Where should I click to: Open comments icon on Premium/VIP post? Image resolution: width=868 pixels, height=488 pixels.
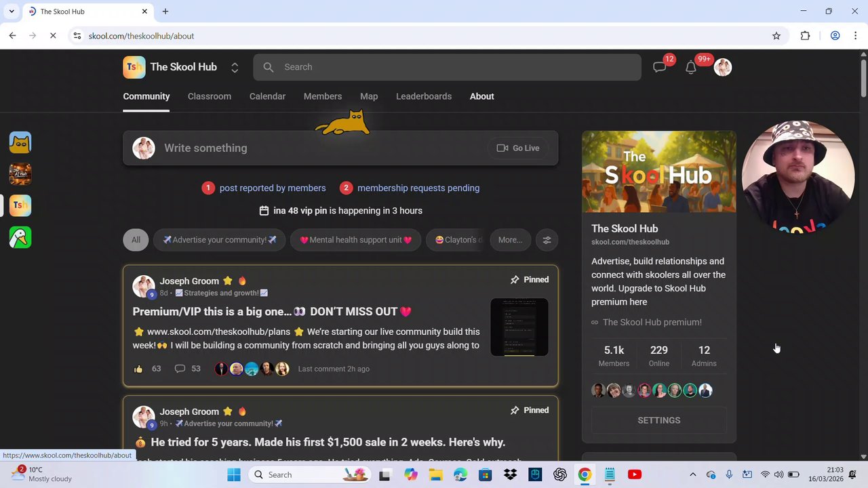pos(180,369)
